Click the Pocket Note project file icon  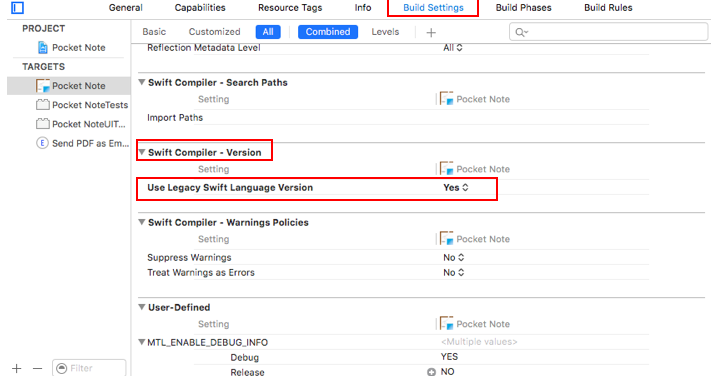tap(43, 48)
